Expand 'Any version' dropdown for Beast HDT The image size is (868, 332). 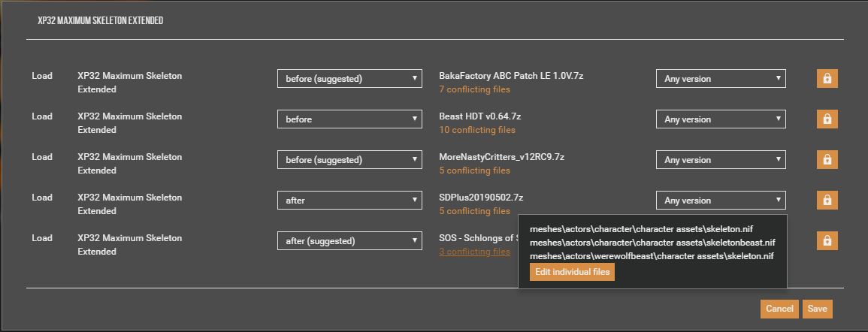[x=721, y=119]
